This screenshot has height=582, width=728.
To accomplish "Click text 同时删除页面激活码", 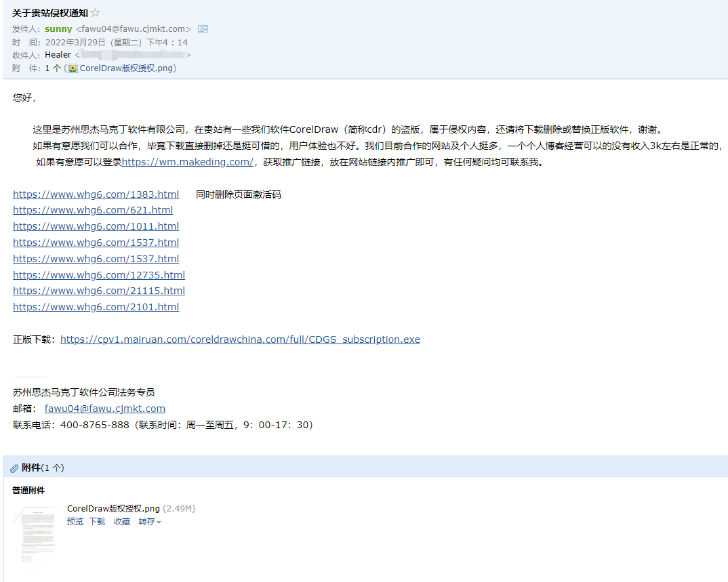I will pos(239,194).
